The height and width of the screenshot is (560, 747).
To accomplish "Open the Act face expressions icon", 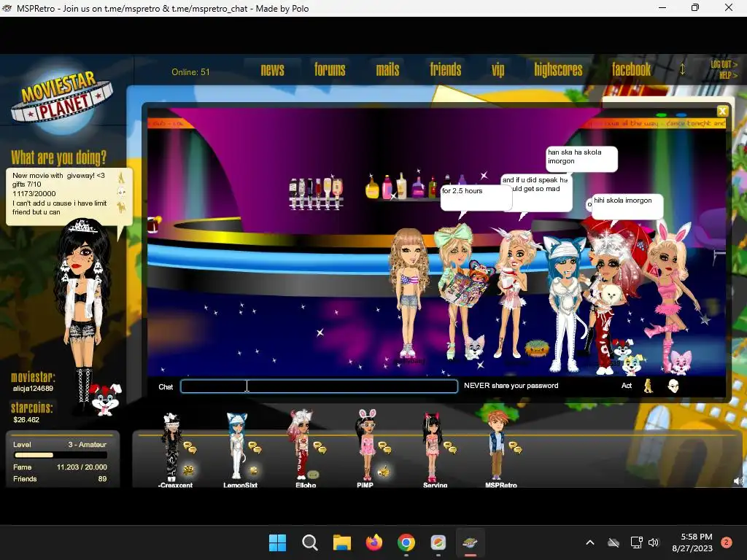I will click(673, 386).
